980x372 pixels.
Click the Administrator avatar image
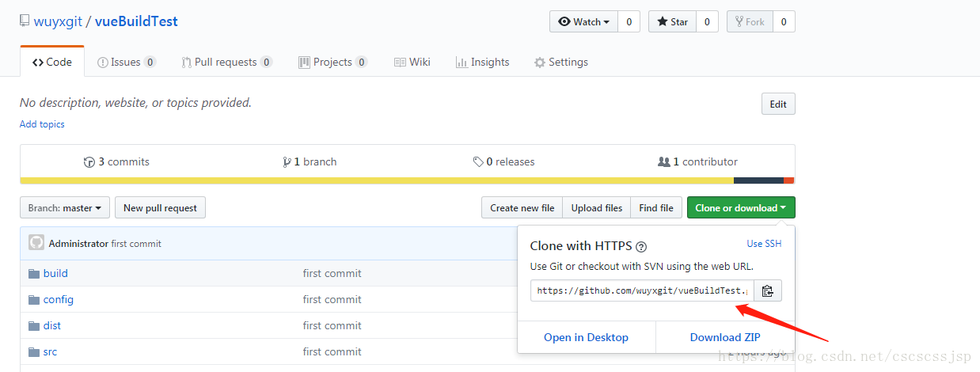pos(36,243)
